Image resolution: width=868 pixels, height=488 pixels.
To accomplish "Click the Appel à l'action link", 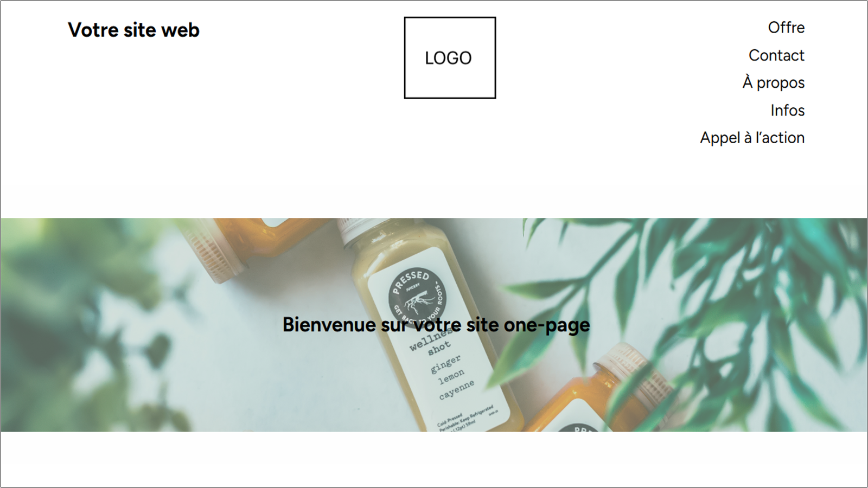I will (752, 138).
